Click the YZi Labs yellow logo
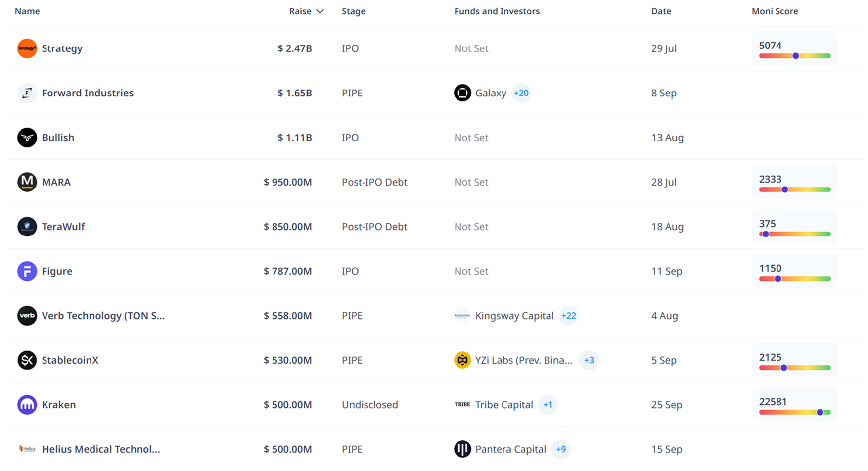868x471 pixels. [x=462, y=360]
